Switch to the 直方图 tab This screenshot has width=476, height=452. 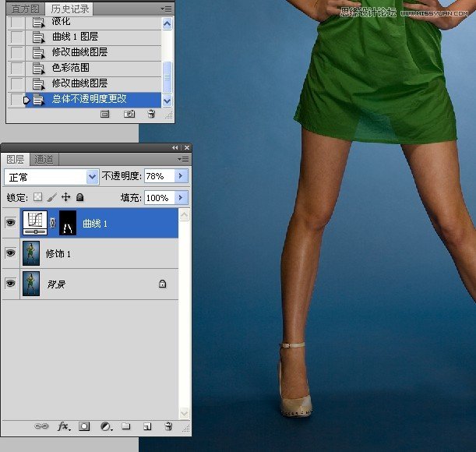click(26, 9)
